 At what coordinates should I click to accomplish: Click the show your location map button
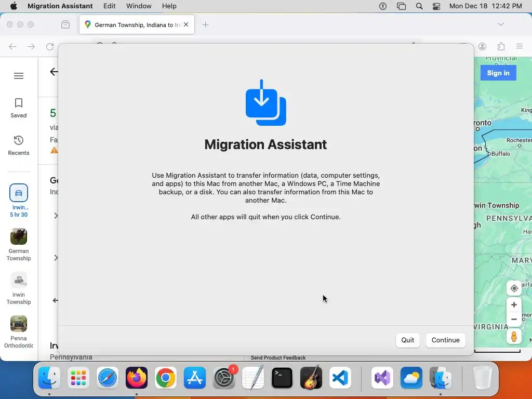pos(514,288)
